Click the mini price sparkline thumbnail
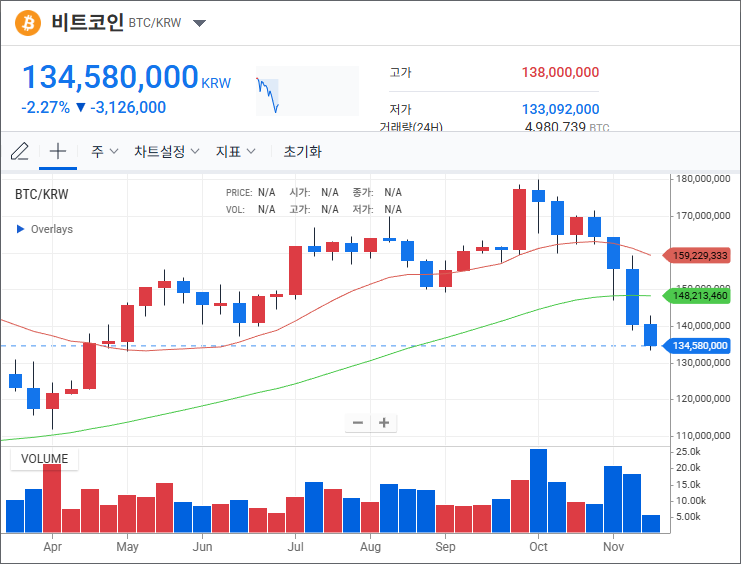The width and height of the screenshot is (741, 564). coord(307,91)
